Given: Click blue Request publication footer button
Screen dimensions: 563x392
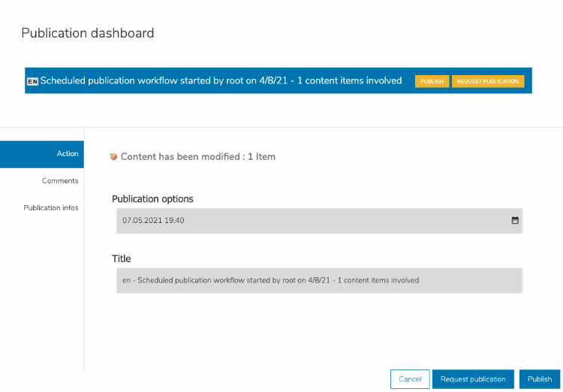Looking at the screenshot, I should pyautogui.click(x=473, y=379).
